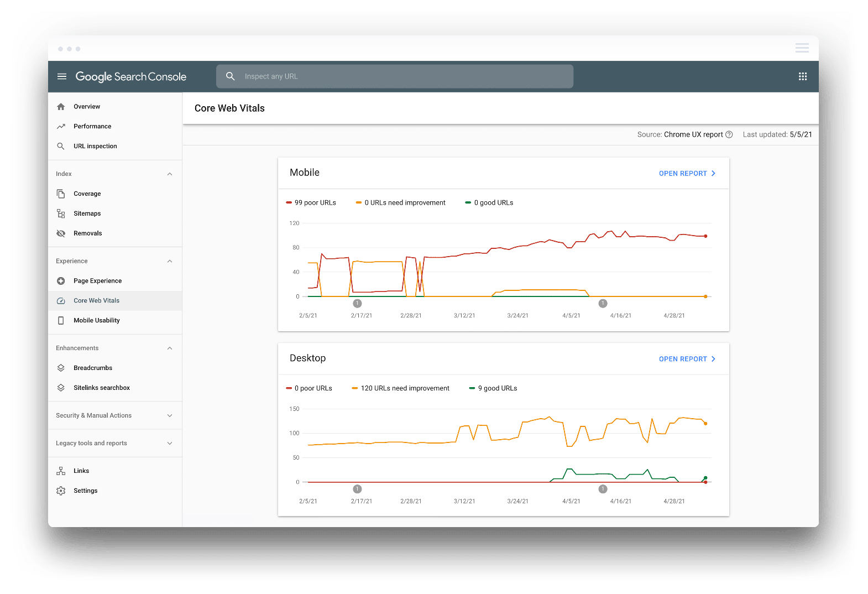
Task: Go to the Performance report
Action: (x=115, y=127)
